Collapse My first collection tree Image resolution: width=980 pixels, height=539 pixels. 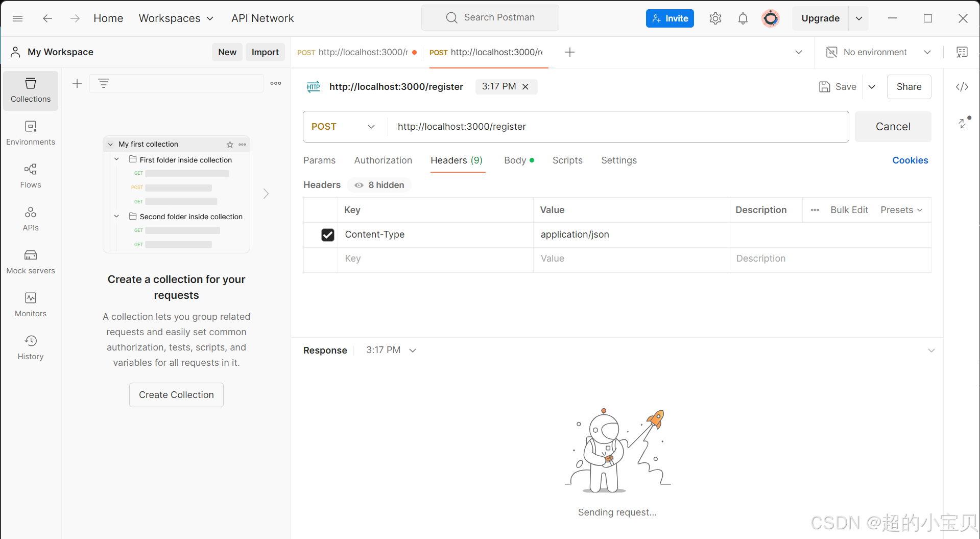point(110,145)
